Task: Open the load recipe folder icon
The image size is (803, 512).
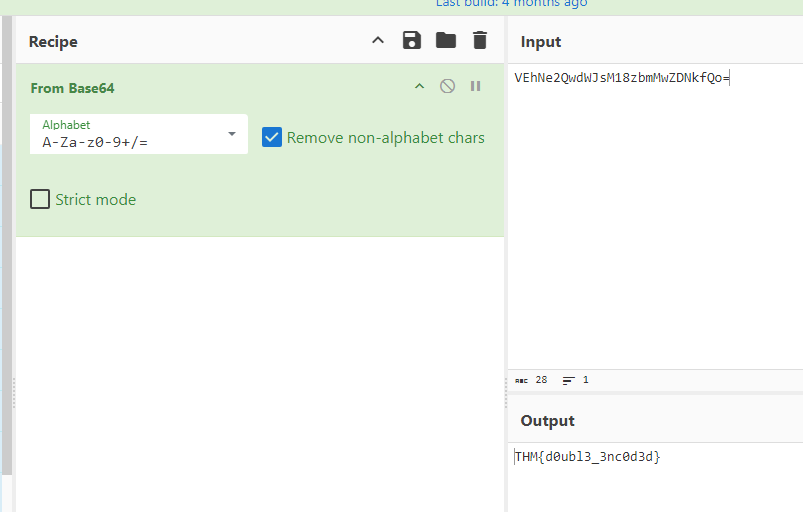Action: pyautogui.click(x=446, y=41)
